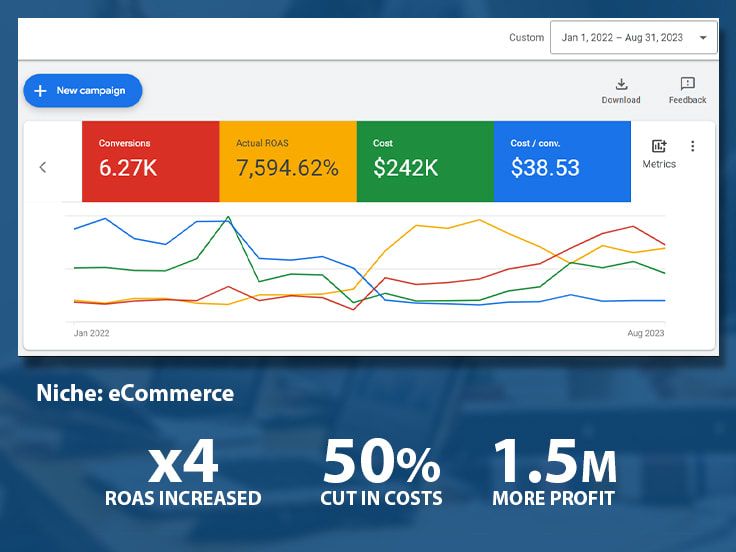Image resolution: width=736 pixels, height=552 pixels.
Task: Select the yellow Actual ROAS scorecard
Action: 287,161
